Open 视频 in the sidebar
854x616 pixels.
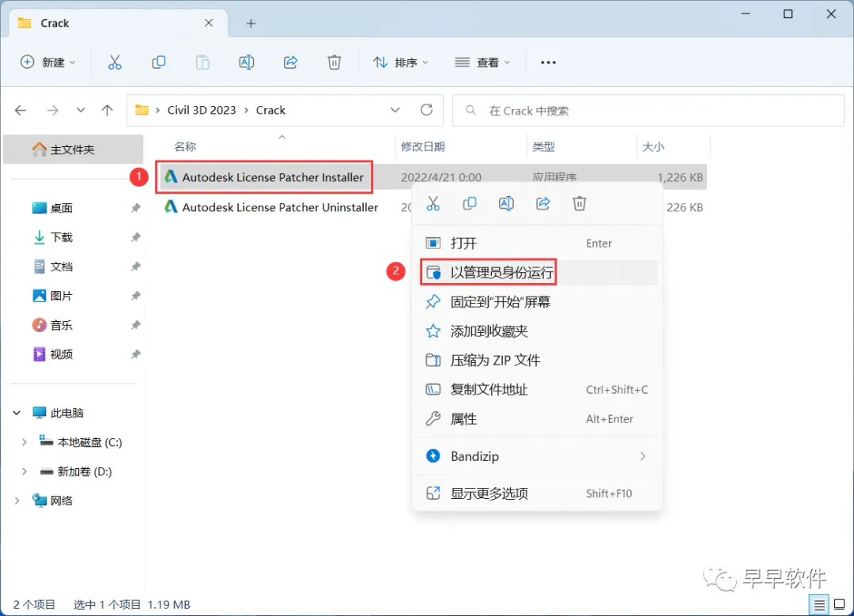click(x=61, y=354)
